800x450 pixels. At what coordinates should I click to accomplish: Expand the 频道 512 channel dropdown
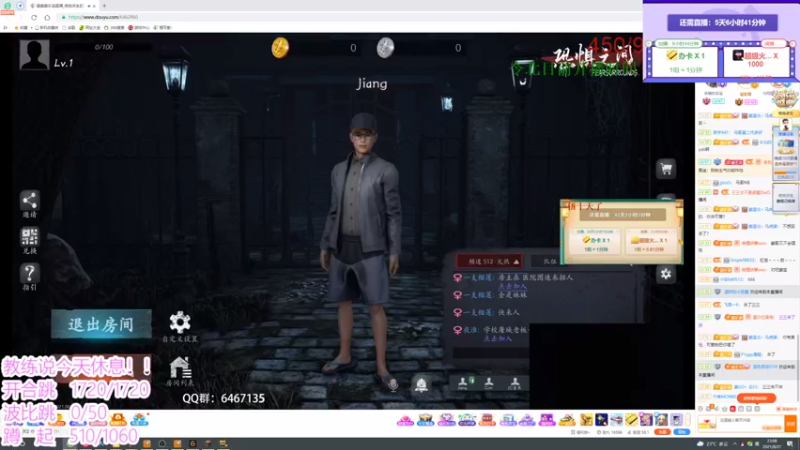click(489, 261)
